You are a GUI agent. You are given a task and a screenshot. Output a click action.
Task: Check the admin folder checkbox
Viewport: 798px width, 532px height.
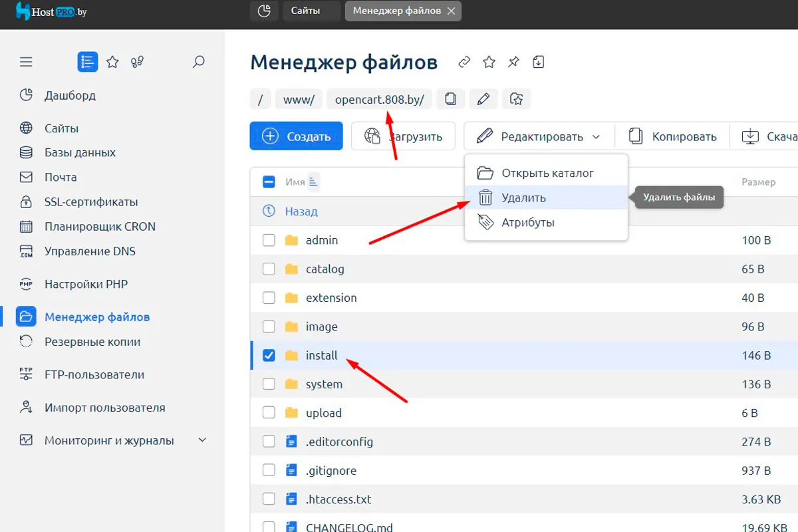pos(269,240)
